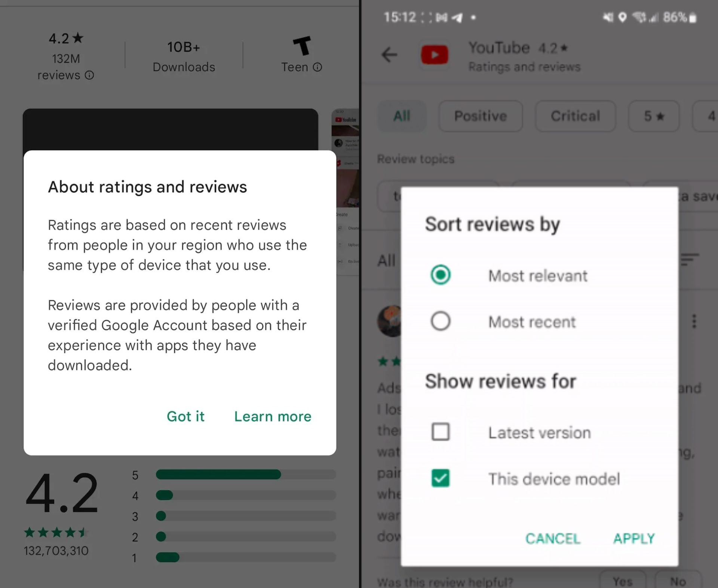Viewport: 718px width, 588px height.
Task: Tap the 132,703,310 rating count
Action: (x=56, y=551)
